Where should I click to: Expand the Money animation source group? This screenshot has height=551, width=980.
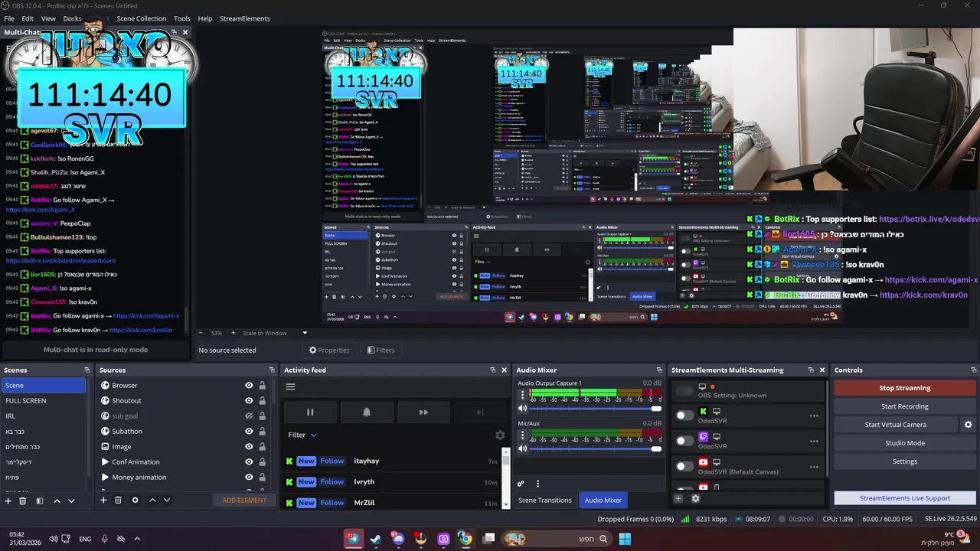click(105, 478)
